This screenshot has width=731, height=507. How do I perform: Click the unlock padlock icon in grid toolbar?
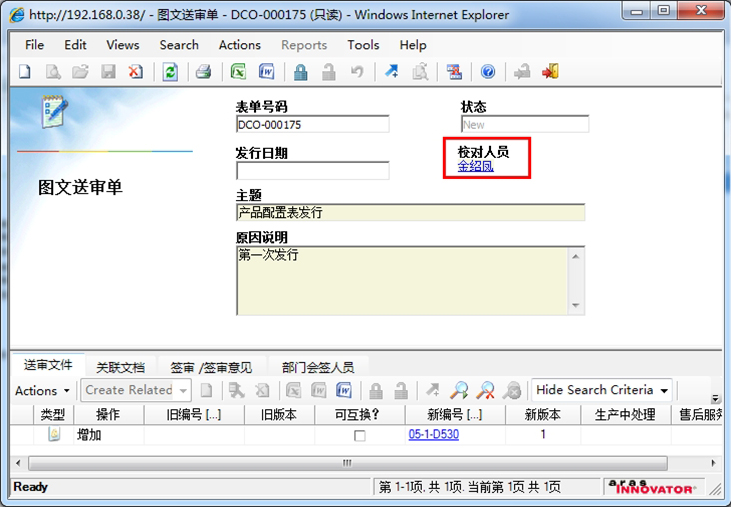click(401, 391)
